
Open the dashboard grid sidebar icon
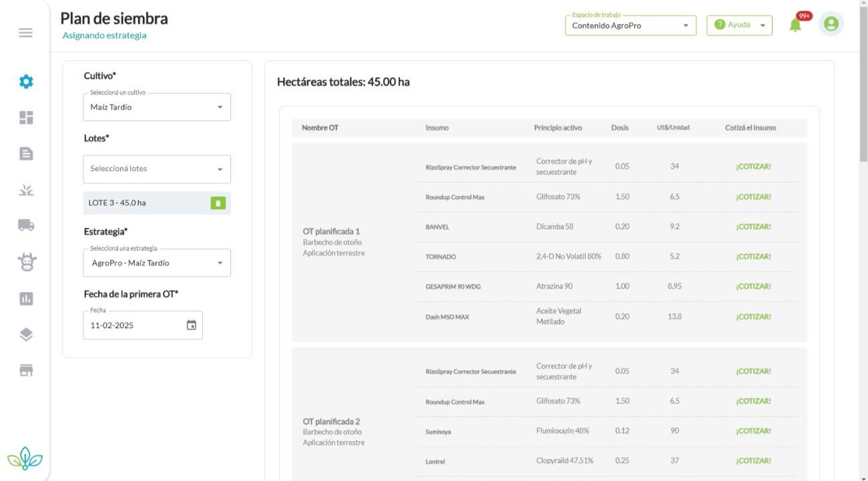click(x=25, y=118)
